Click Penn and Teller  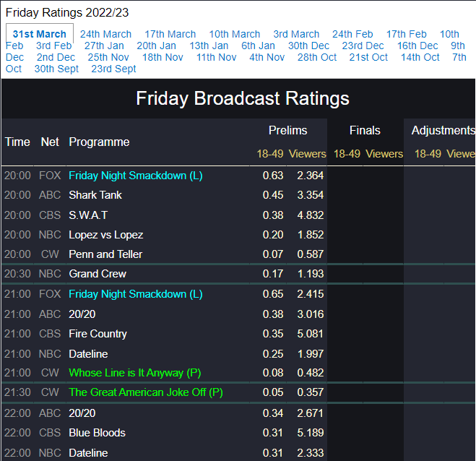tap(105, 254)
